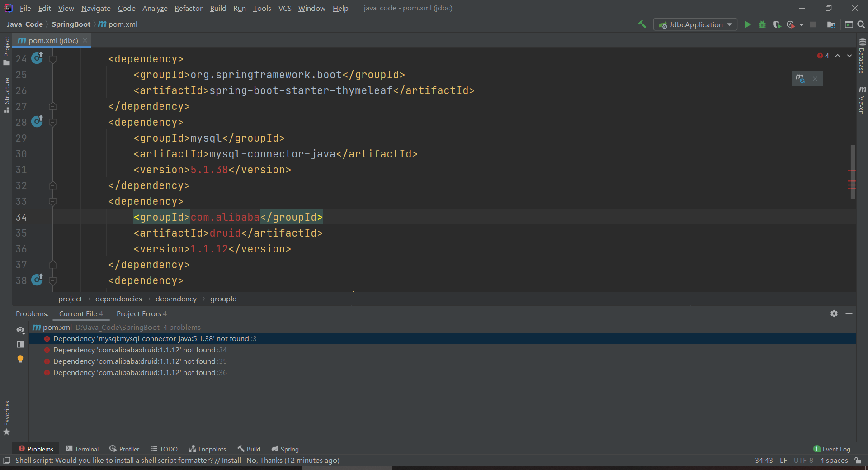This screenshot has width=868, height=470.
Task: Open the VCS menu
Action: pos(285,8)
